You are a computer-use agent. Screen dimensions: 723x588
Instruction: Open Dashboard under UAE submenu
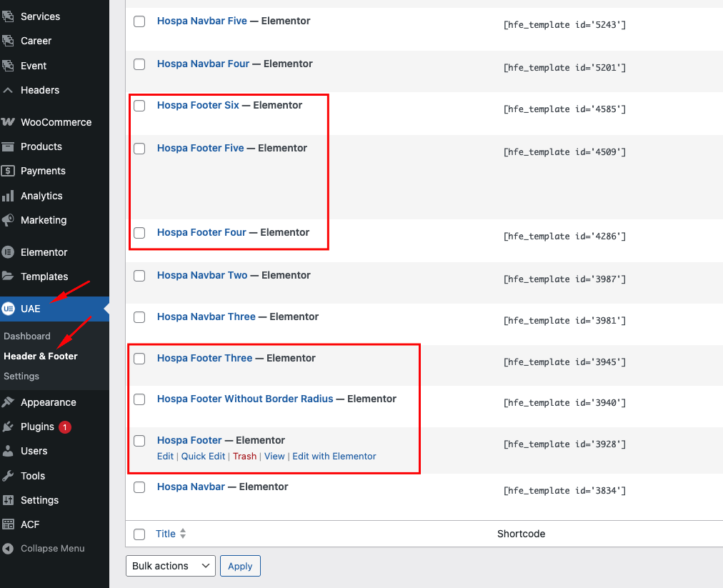[x=27, y=337]
